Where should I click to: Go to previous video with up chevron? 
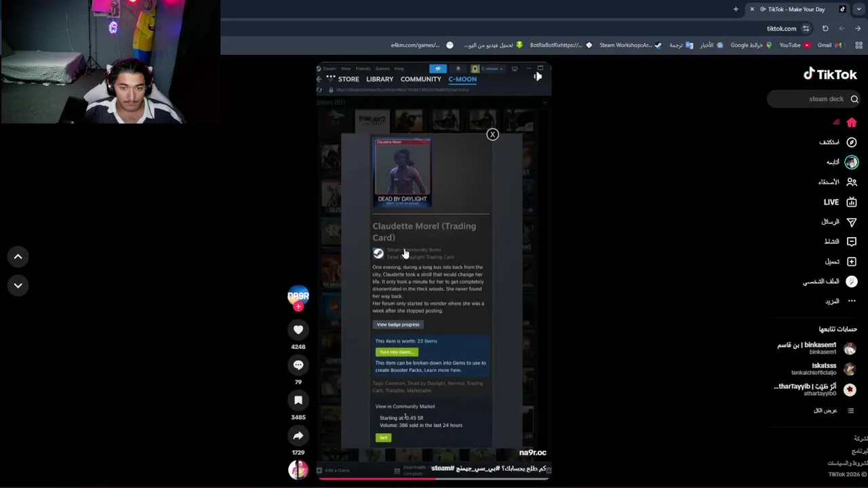point(18,257)
